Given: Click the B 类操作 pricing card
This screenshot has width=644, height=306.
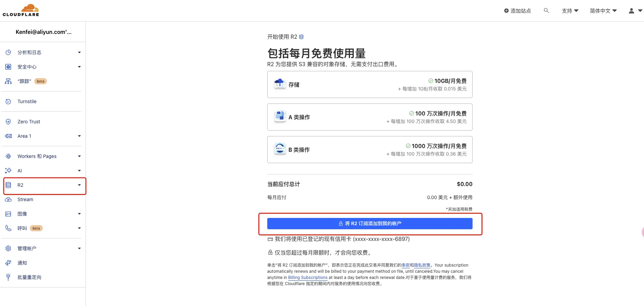Looking at the screenshot, I should coord(370,149).
